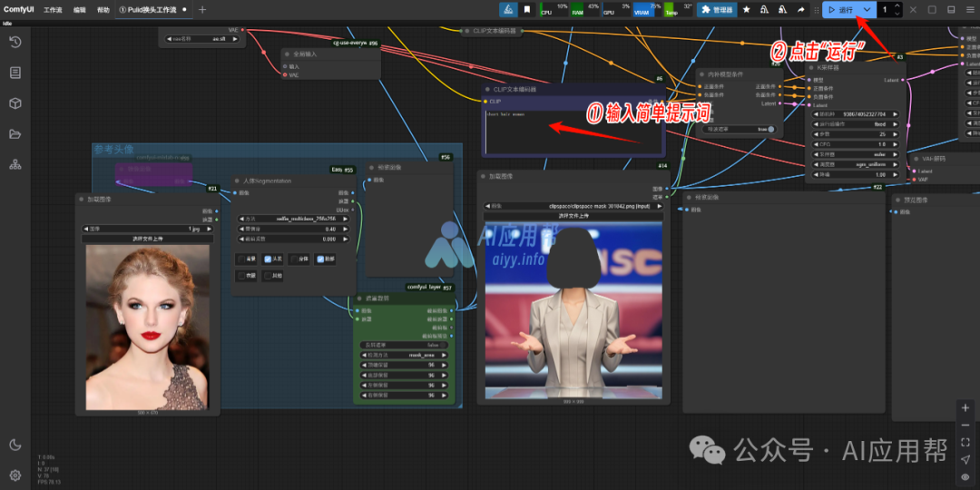The image size is (980, 490).
Task: Open the 帮助 menu
Action: tap(103, 10)
